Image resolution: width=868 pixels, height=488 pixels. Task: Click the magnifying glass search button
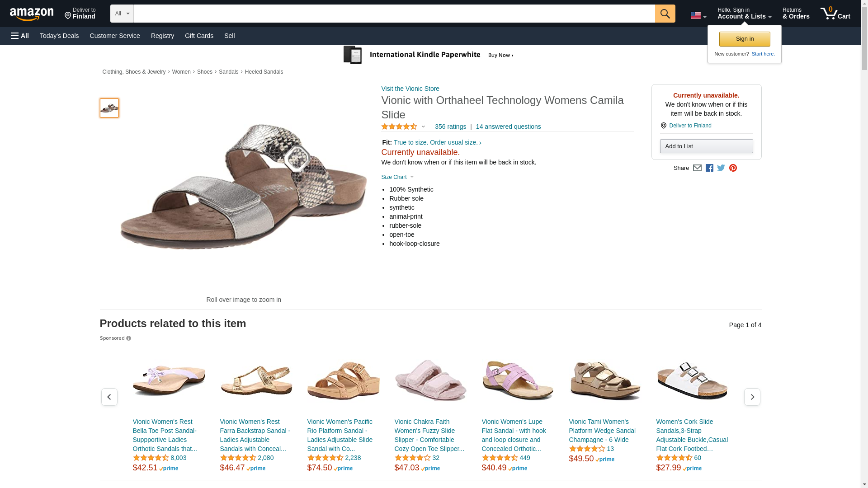click(x=665, y=14)
